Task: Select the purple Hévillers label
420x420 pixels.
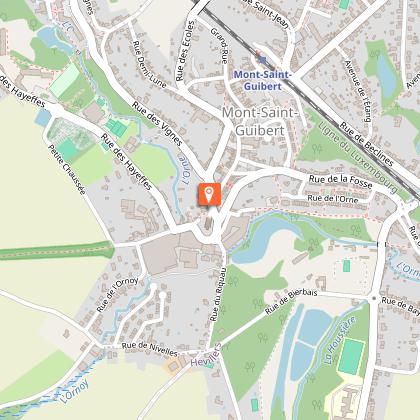Action: [206, 355]
